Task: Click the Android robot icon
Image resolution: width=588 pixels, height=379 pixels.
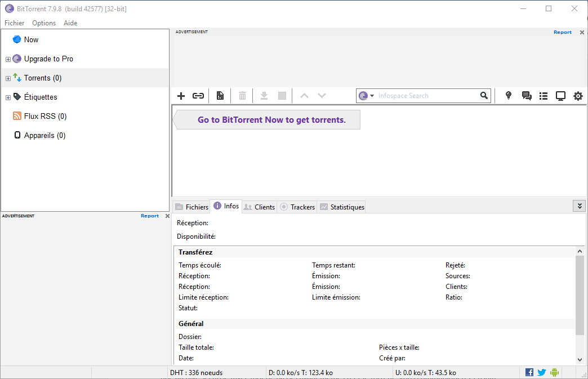Action: pyautogui.click(x=554, y=372)
